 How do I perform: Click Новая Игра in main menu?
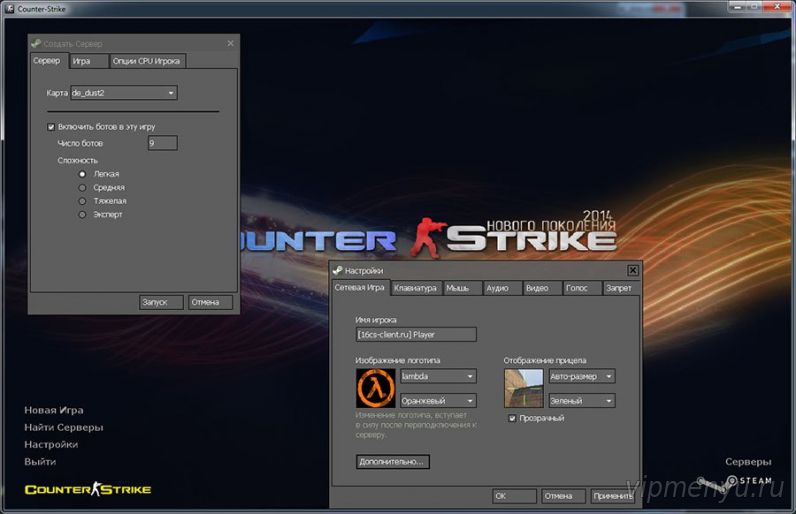click(x=54, y=410)
